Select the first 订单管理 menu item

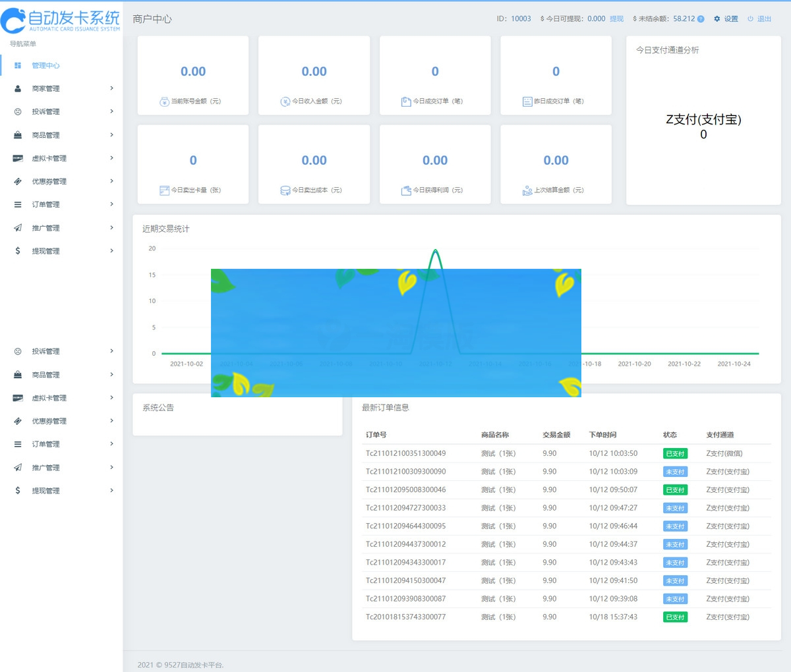pos(45,204)
